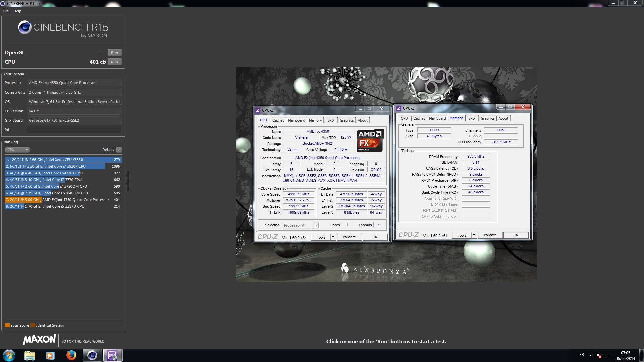Minimize the right CPU-Z window
This screenshot has width=644, height=362.
click(501, 107)
